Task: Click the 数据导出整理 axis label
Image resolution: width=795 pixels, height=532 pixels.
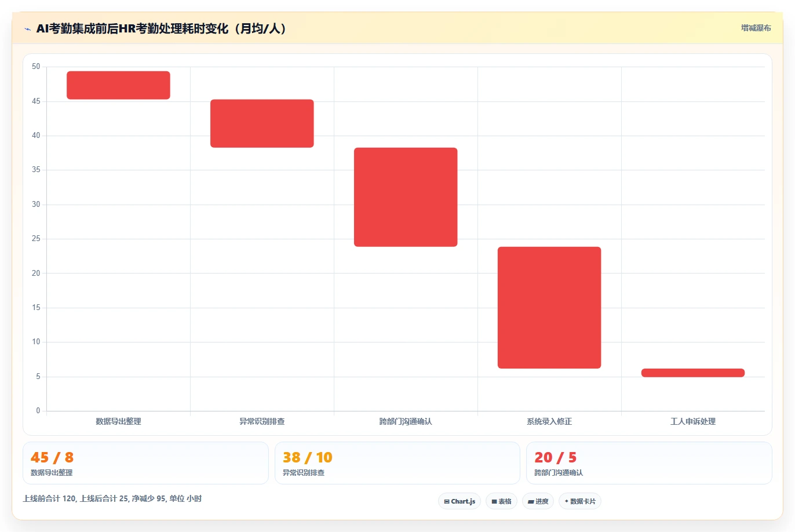Action: [x=118, y=421]
